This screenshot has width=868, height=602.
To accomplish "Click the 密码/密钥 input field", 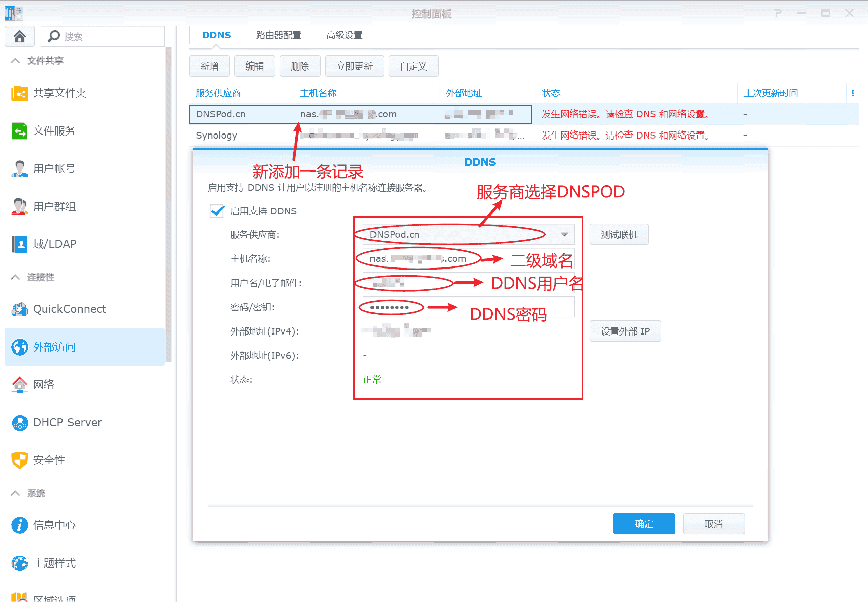I will point(468,307).
